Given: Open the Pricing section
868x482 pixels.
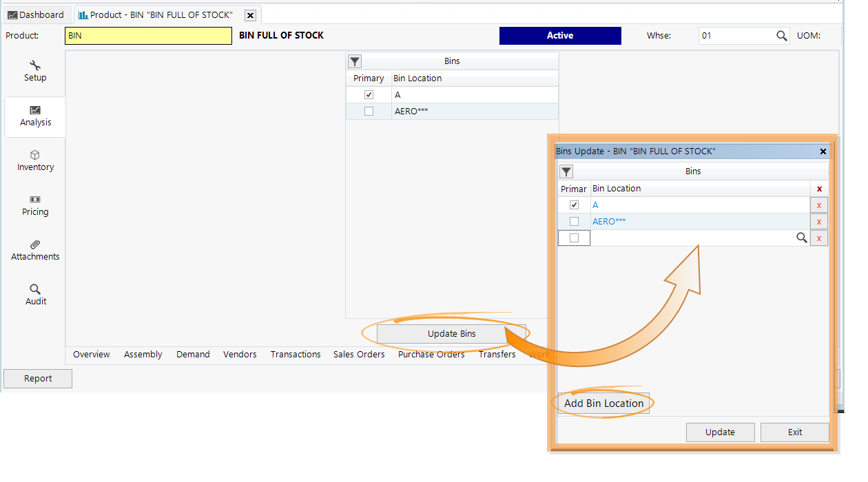Looking at the screenshot, I should click(34, 205).
